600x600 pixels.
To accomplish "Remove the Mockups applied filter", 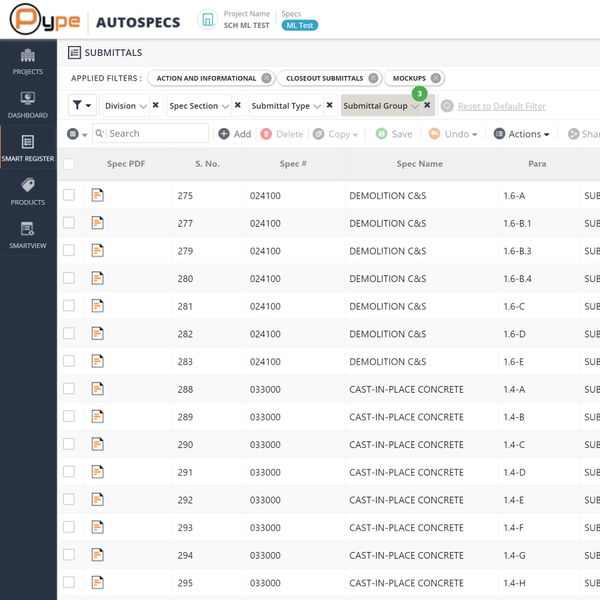I will pos(435,78).
